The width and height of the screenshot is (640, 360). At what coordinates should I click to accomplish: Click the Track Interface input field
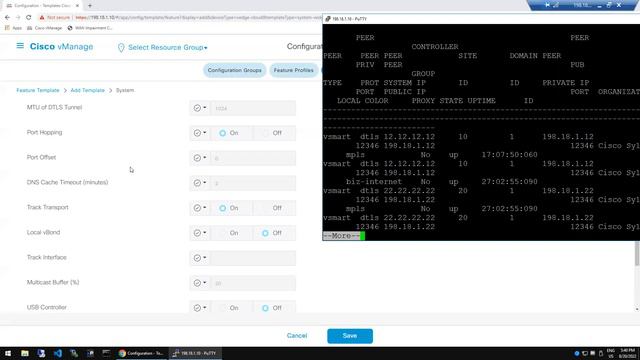253,258
